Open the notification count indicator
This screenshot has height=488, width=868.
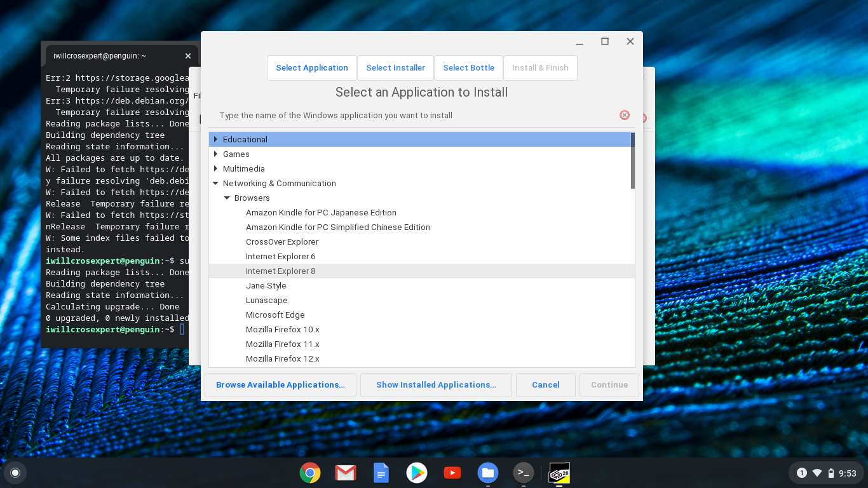(802, 473)
